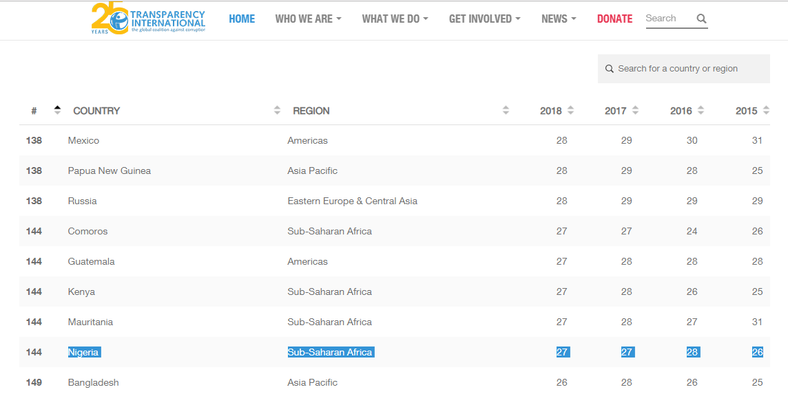Select the Russia country cell
This screenshot has width=788, height=396.
coord(82,201)
